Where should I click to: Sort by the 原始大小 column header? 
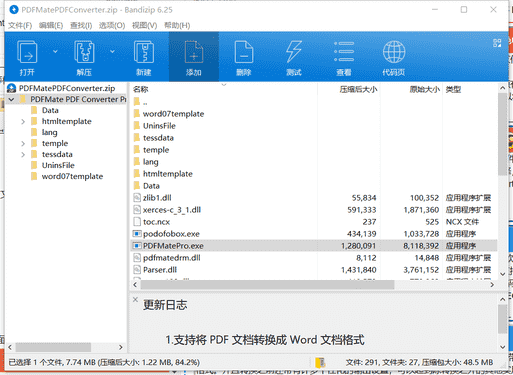tap(424, 89)
